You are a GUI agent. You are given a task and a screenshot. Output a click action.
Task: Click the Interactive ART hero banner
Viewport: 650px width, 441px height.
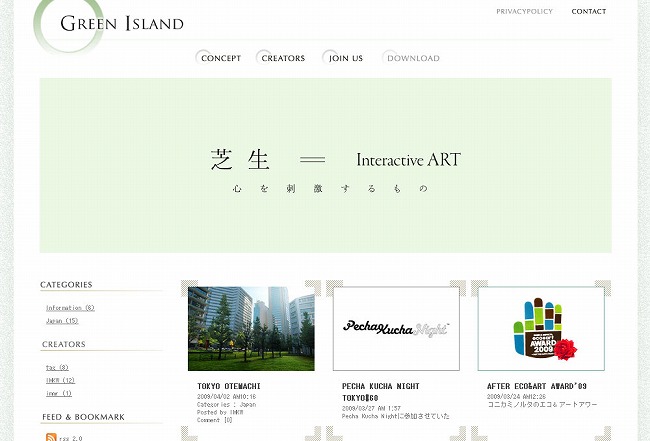pos(325,165)
